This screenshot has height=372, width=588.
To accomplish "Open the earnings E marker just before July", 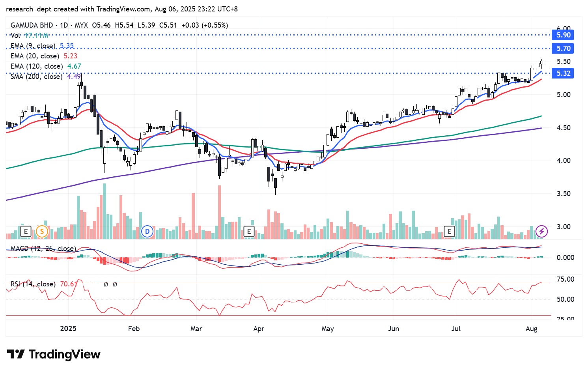I will pos(449,231).
